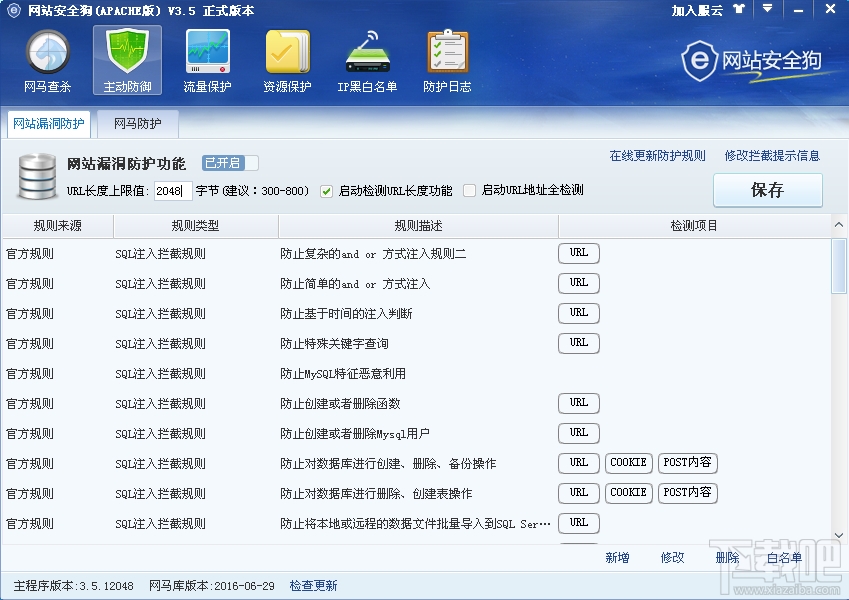
Task: Toggle URL for 数据库进行删除、创建表操作 rule
Action: pyautogui.click(x=579, y=493)
